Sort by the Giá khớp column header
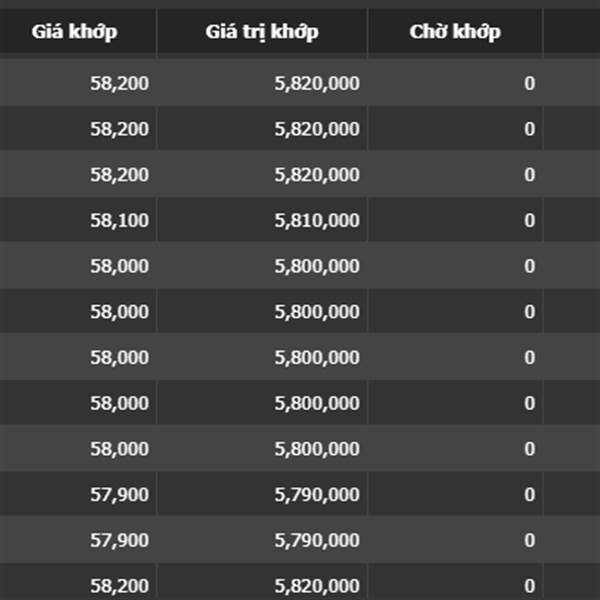 (x=75, y=31)
